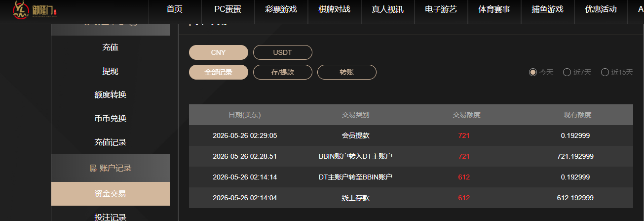This screenshot has height=221, width=644.
Task: Switch to the USDT currency tab
Action: [282, 52]
